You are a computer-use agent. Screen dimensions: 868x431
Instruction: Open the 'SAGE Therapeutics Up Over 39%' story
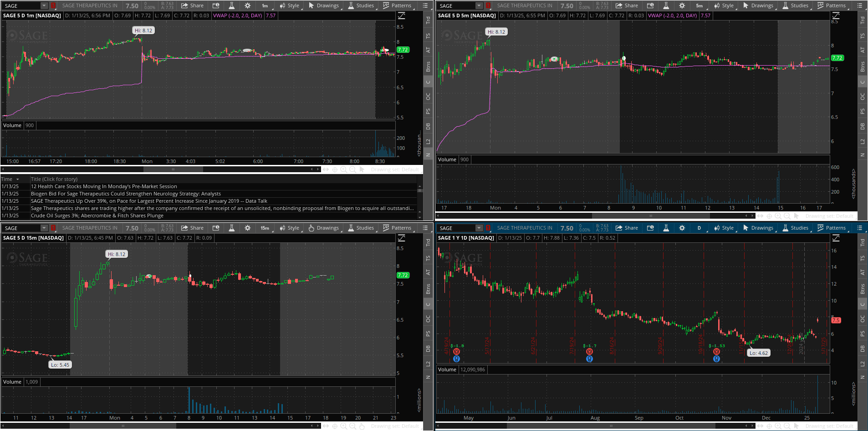click(149, 201)
